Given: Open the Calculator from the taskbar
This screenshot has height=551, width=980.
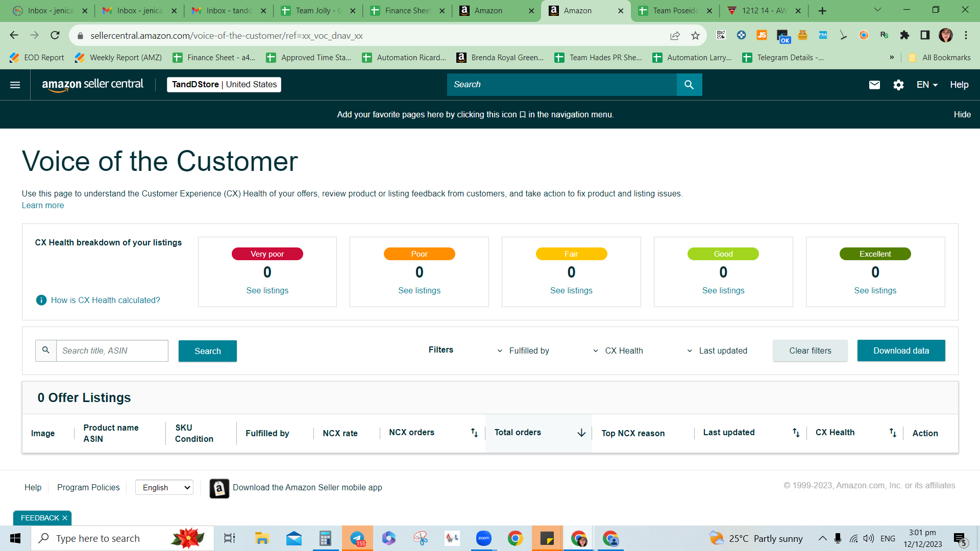Looking at the screenshot, I should click(x=325, y=538).
